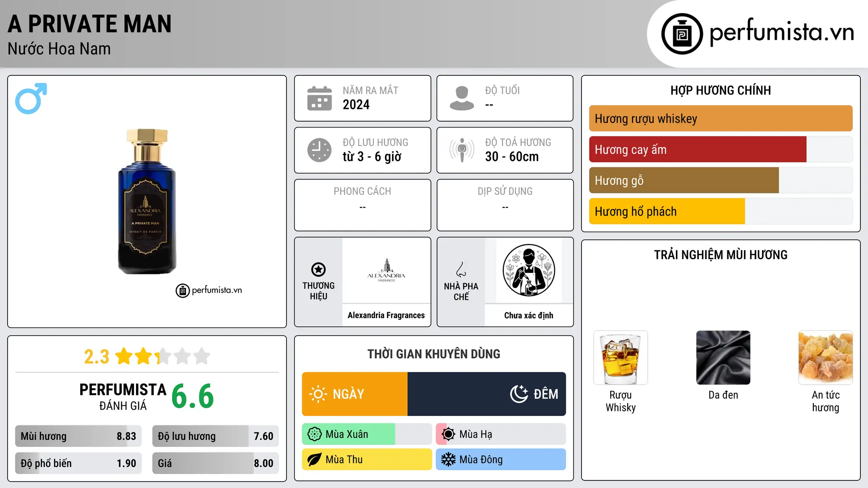
Task: Click the Rượu Whisky caption text
Action: pos(620,401)
